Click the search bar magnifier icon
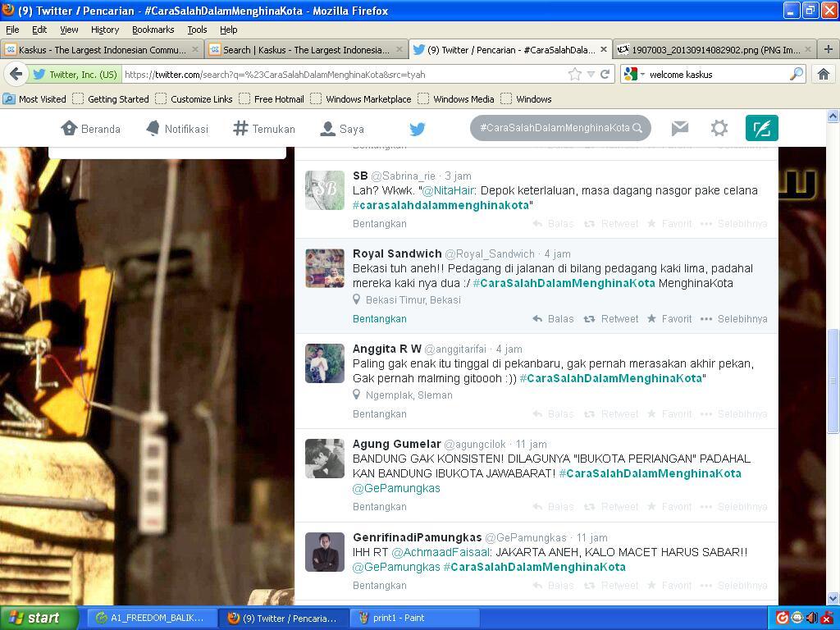The width and height of the screenshot is (840, 630). [797, 74]
